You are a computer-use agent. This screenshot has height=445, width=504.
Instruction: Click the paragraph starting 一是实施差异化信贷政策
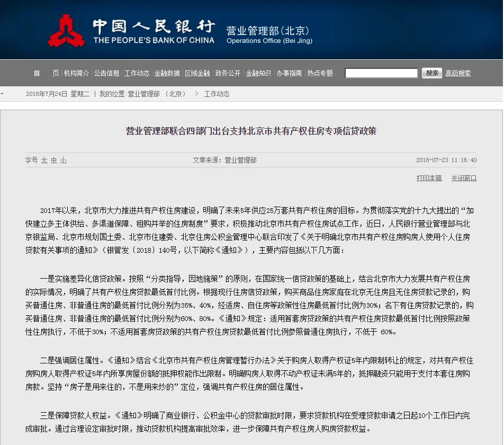[249, 305]
